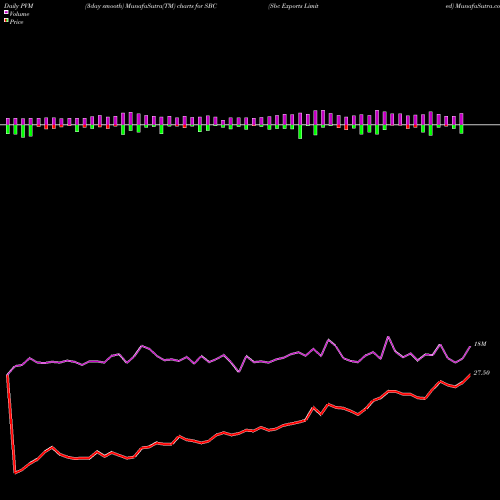Click the '18M' volume end label
Viewport: 500px width, 500px height.
click(x=480, y=344)
